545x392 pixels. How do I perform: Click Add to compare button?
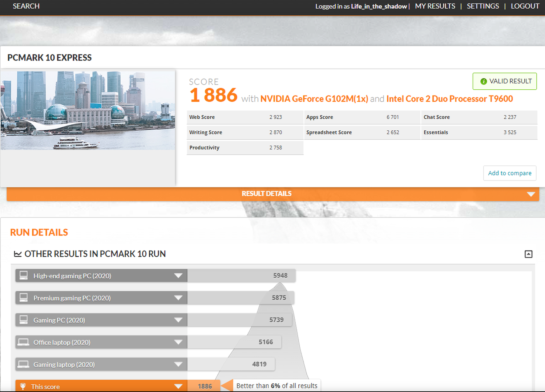pos(510,173)
